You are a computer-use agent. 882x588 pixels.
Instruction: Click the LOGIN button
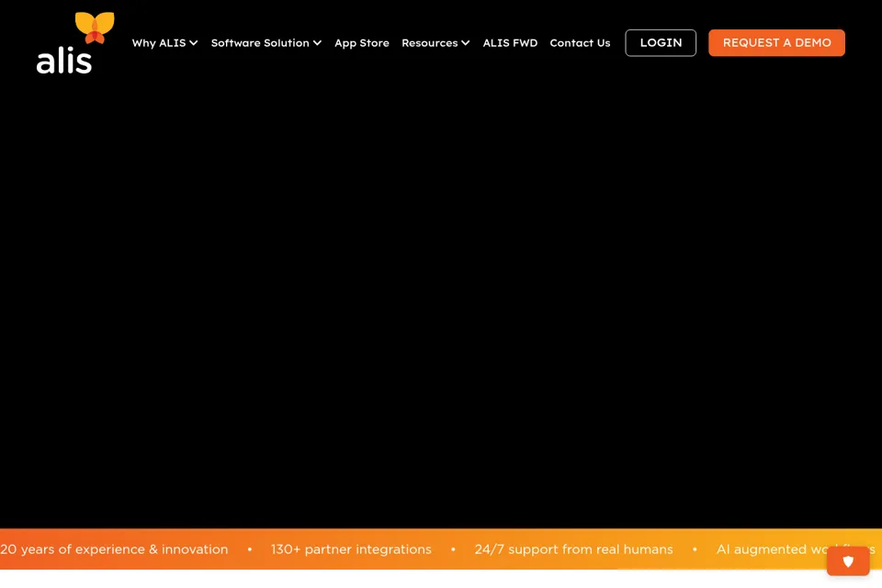tap(661, 43)
